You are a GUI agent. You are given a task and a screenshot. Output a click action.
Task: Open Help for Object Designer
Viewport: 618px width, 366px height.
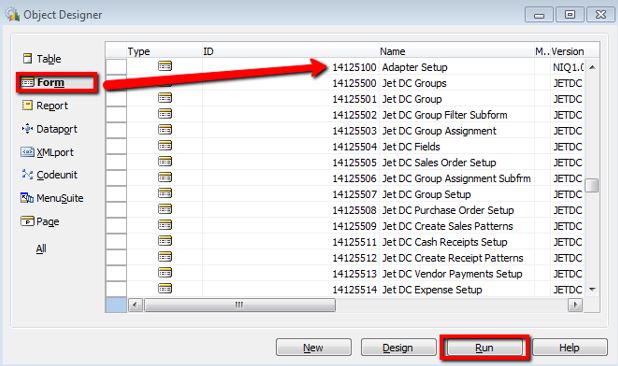pyautogui.click(x=570, y=347)
